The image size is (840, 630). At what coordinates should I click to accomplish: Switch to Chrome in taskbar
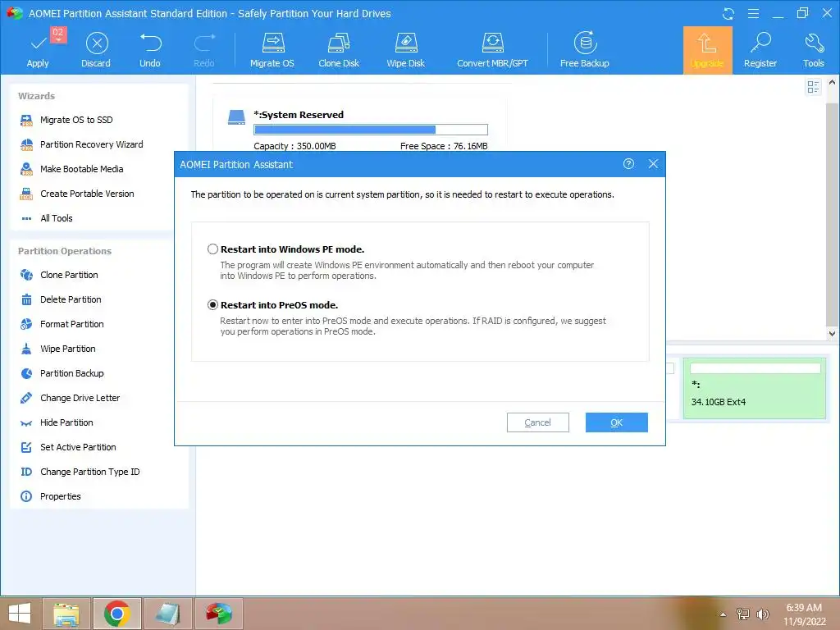pyautogui.click(x=117, y=614)
